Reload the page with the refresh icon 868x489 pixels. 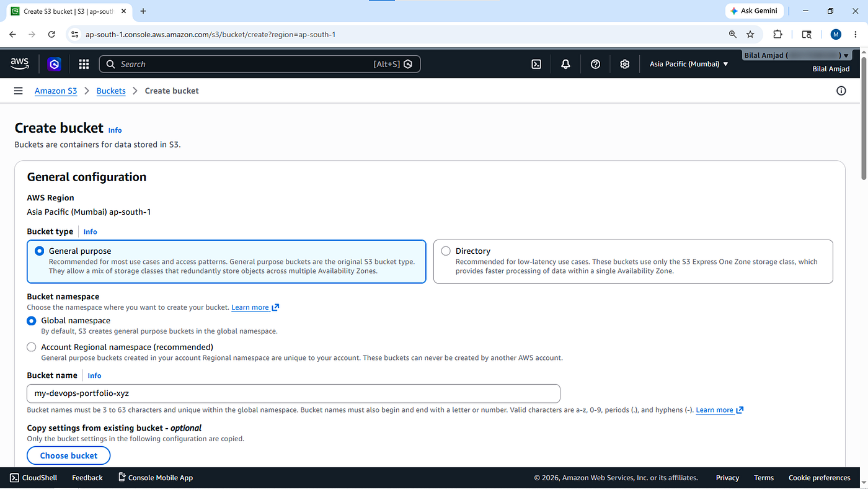tap(51, 34)
